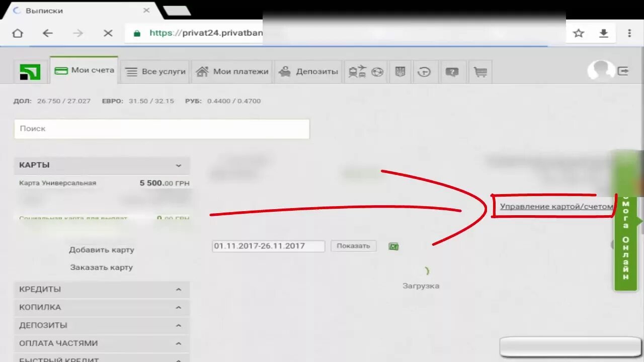The height and width of the screenshot is (362, 644).
Task: Click the date range field 01.11.2017-26.11.2017
Action: pyautogui.click(x=268, y=246)
